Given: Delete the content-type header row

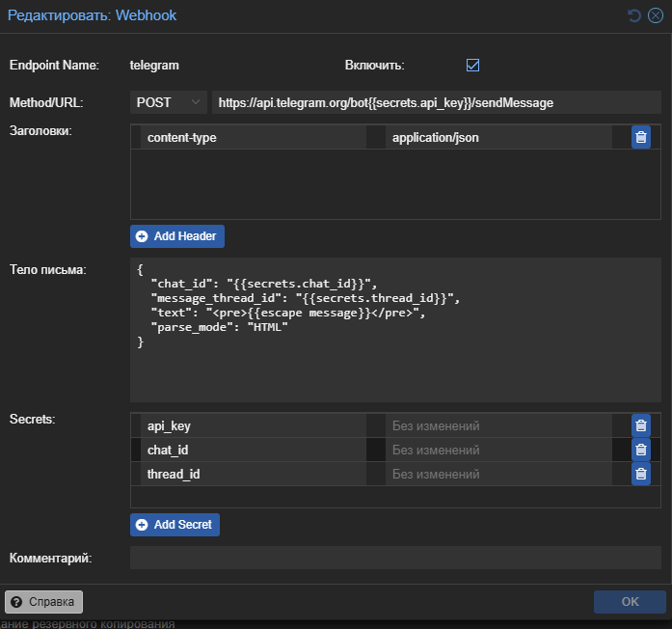Looking at the screenshot, I should pos(640,137).
